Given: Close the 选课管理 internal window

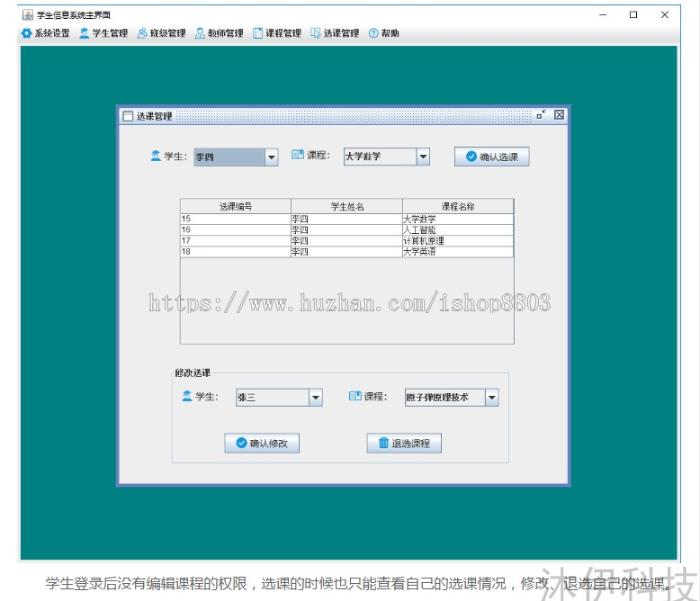Looking at the screenshot, I should pos(559,115).
